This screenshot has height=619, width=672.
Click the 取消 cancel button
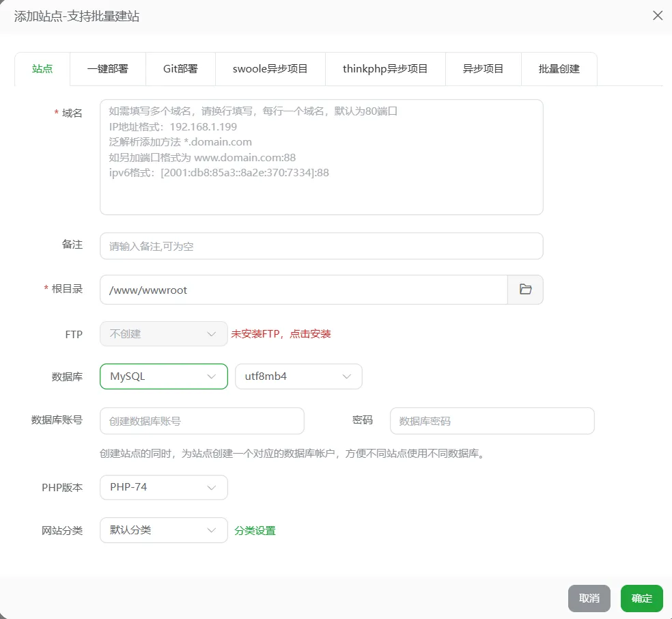[x=589, y=599]
